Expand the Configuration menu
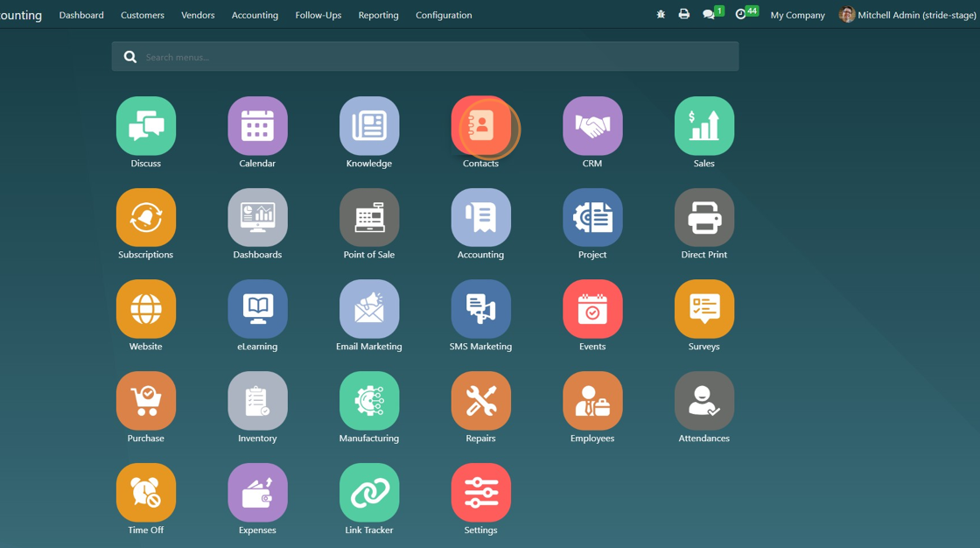 point(444,15)
